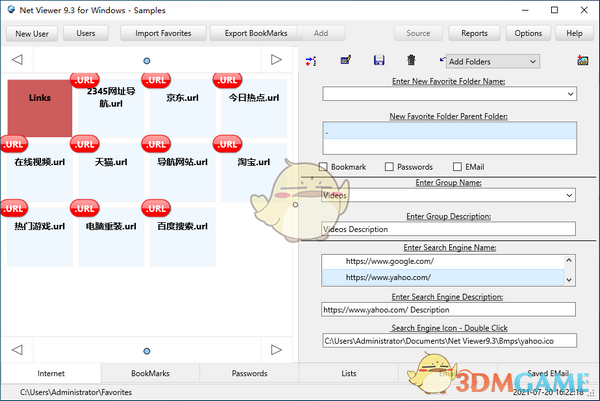Open the 今日热点.url shortcut tile
600x401 pixels.
point(254,108)
